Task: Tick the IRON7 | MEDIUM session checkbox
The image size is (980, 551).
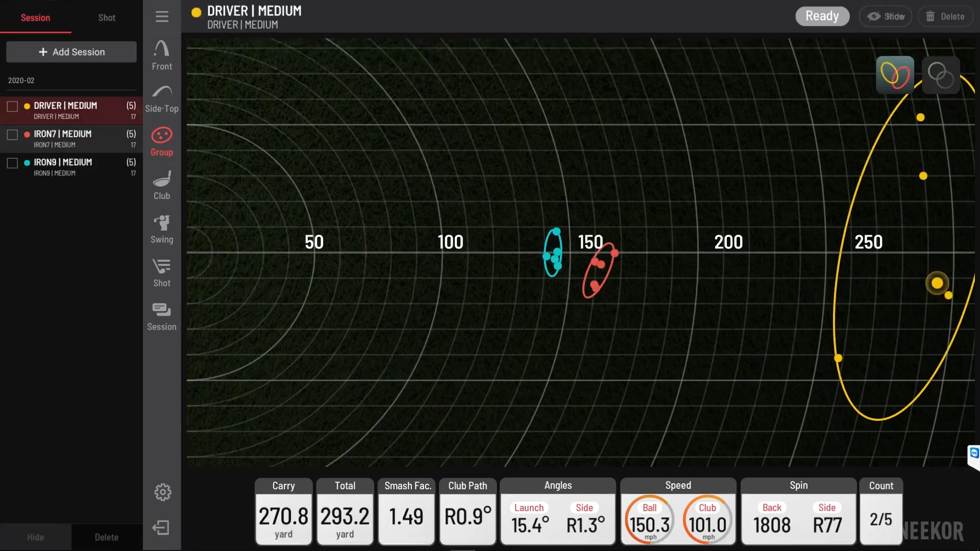Action: [12, 135]
